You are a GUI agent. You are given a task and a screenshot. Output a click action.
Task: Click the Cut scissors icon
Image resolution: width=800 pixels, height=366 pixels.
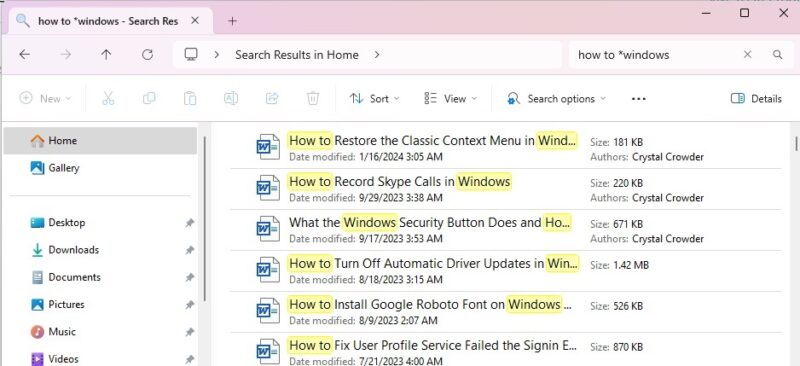coord(108,99)
